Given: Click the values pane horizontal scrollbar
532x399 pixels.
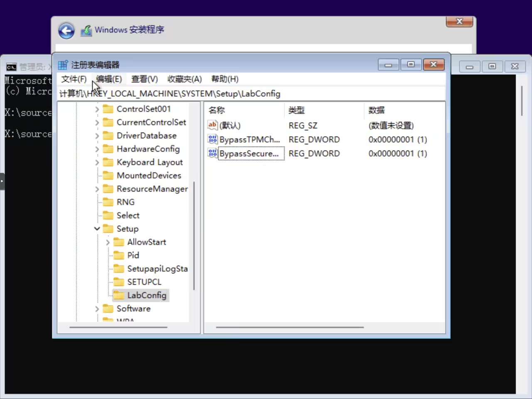Looking at the screenshot, I should pos(290,327).
